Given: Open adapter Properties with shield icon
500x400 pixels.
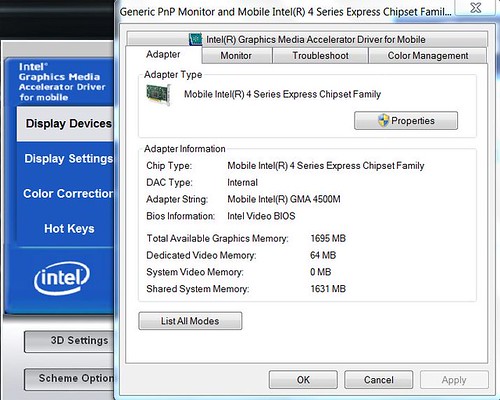Looking at the screenshot, I should (406, 121).
